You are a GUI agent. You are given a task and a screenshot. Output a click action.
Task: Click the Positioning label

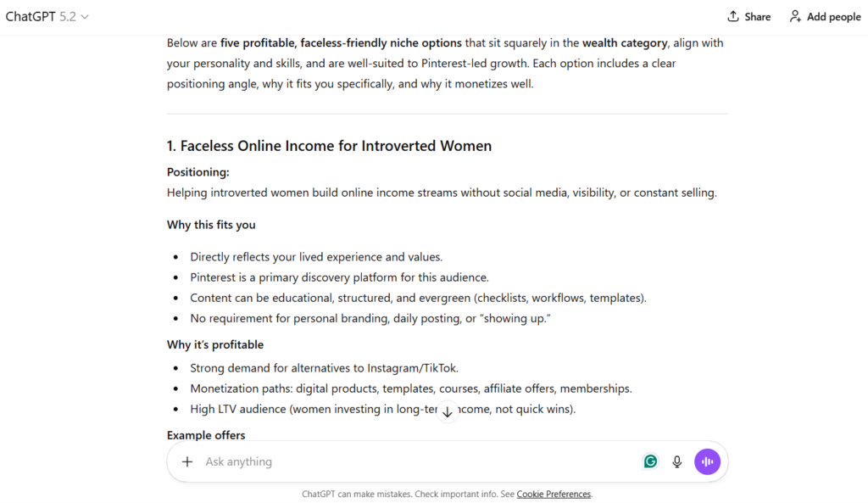tap(198, 172)
